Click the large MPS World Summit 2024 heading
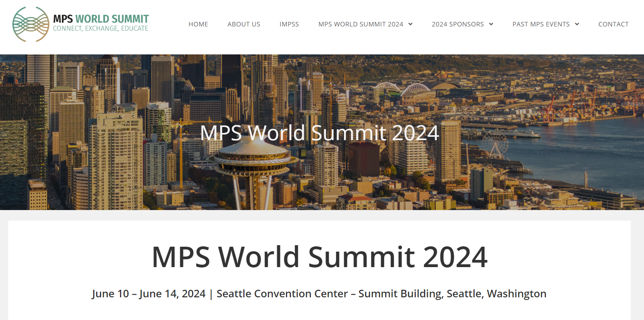The width and height of the screenshot is (644, 320). (320, 257)
